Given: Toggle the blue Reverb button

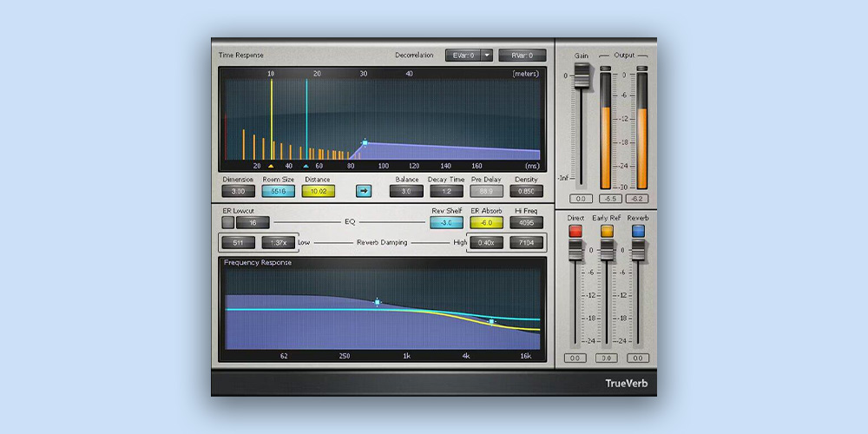Looking at the screenshot, I should pos(638,232).
